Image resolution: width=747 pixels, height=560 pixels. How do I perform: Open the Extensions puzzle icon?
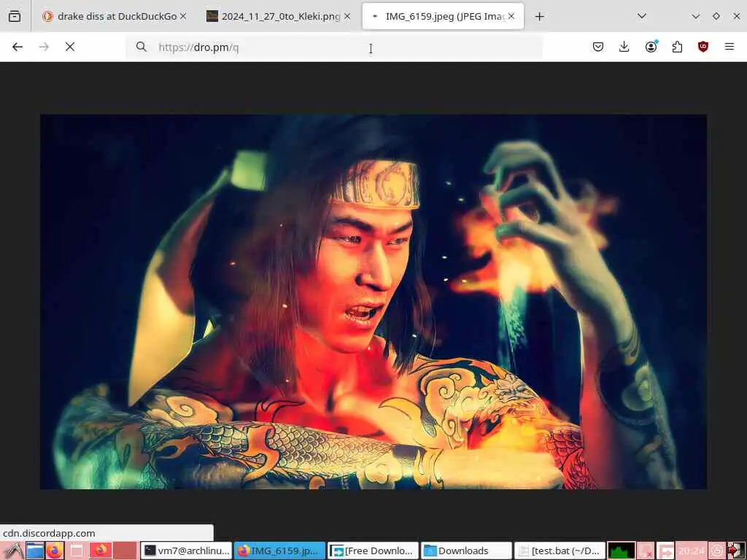point(677,47)
